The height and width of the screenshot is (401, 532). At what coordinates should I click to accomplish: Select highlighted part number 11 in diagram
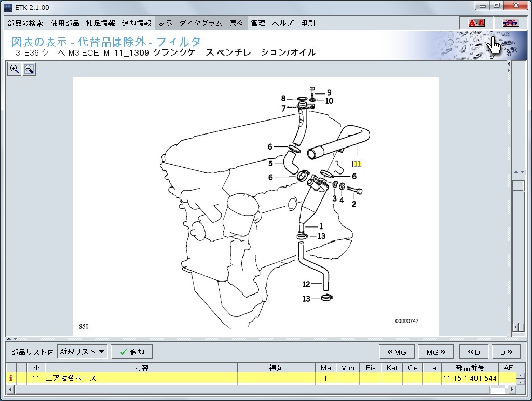click(x=357, y=164)
